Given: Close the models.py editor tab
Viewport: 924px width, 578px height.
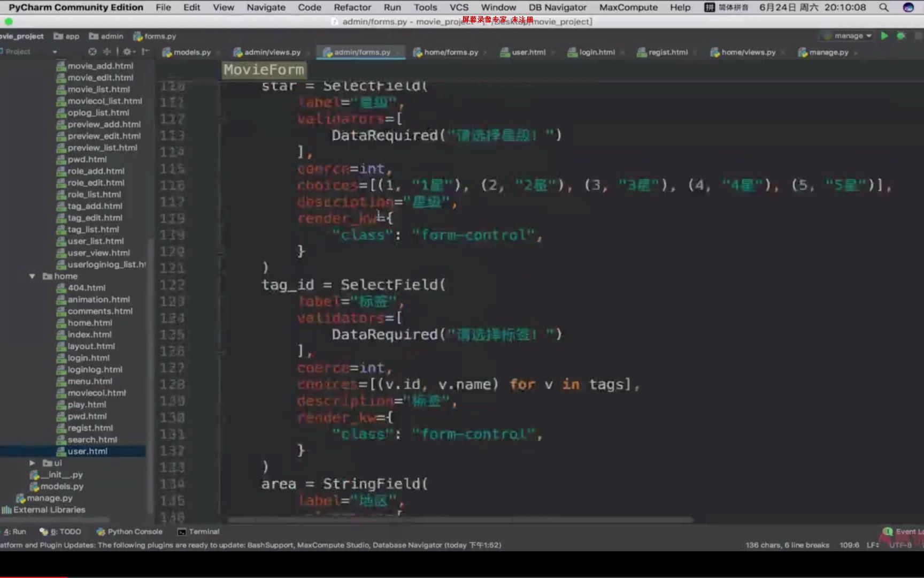Looking at the screenshot, I should click(x=218, y=52).
